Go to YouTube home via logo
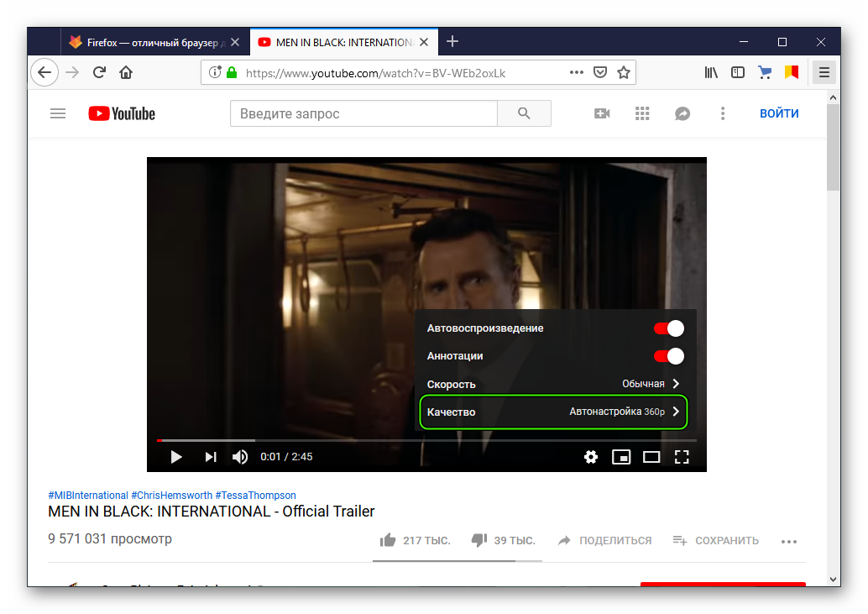Image resolution: width=868 pixels, height=614 pixels. click(122, 113)
